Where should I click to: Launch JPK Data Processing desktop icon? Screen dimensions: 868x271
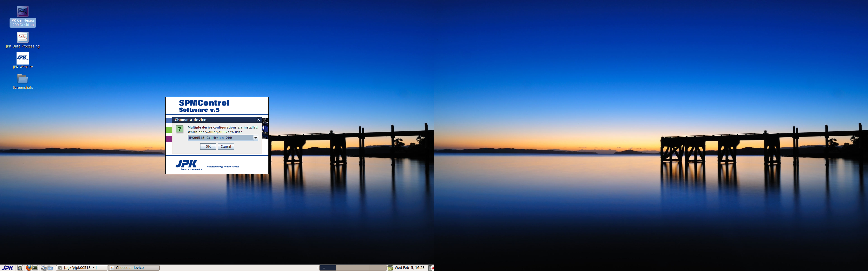22,40
